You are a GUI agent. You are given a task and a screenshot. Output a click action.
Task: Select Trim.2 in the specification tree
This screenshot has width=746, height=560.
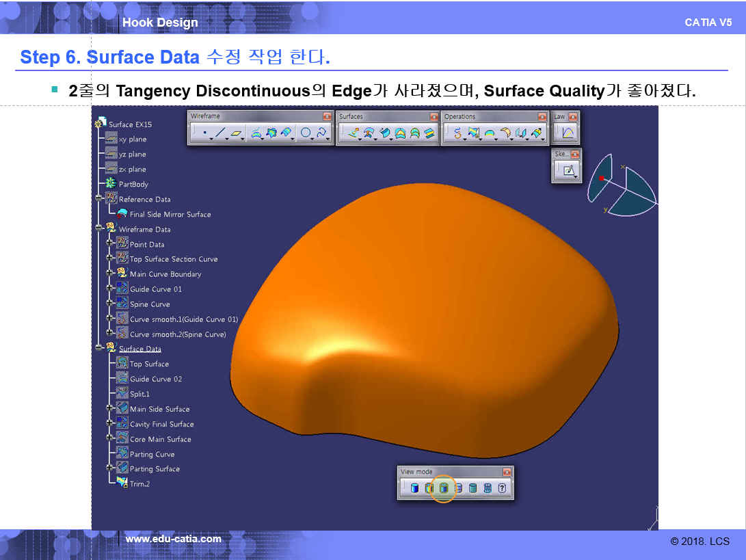[x=139, y=484]
